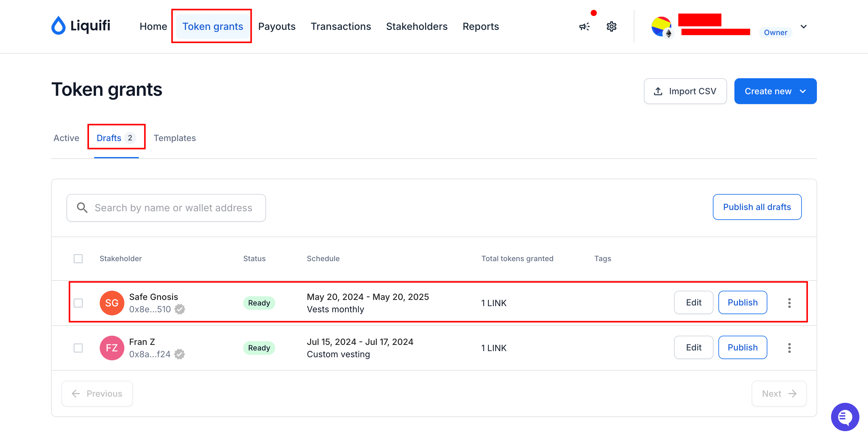
Task: Open more options for Safe Gnosis grant
Action: pyautogui.click(x=789, y=303)
